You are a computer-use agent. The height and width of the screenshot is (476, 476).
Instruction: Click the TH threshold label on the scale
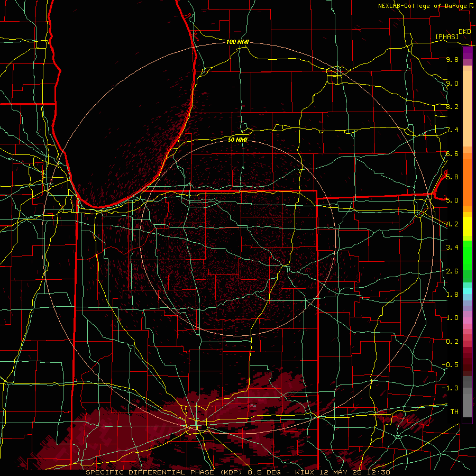point(454,411)
